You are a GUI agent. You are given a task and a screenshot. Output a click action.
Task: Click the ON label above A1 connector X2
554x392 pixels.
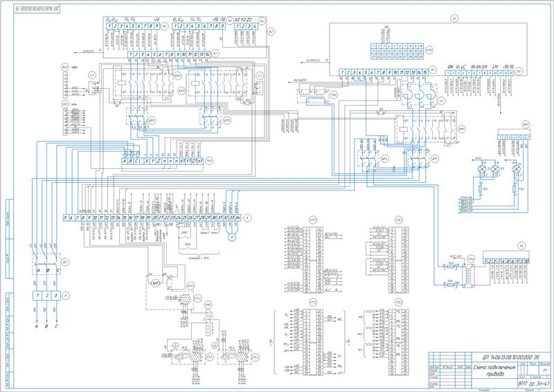(x=450, y=66)
